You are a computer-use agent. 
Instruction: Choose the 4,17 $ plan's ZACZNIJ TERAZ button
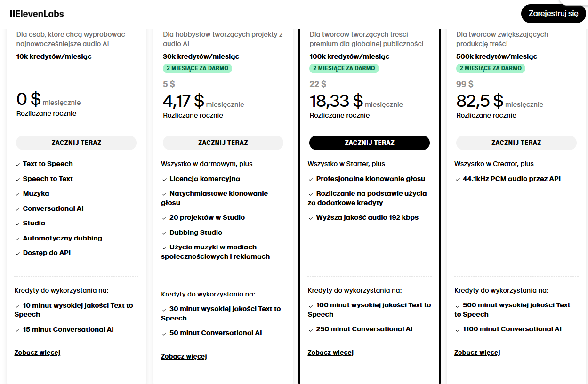(223, 143)
